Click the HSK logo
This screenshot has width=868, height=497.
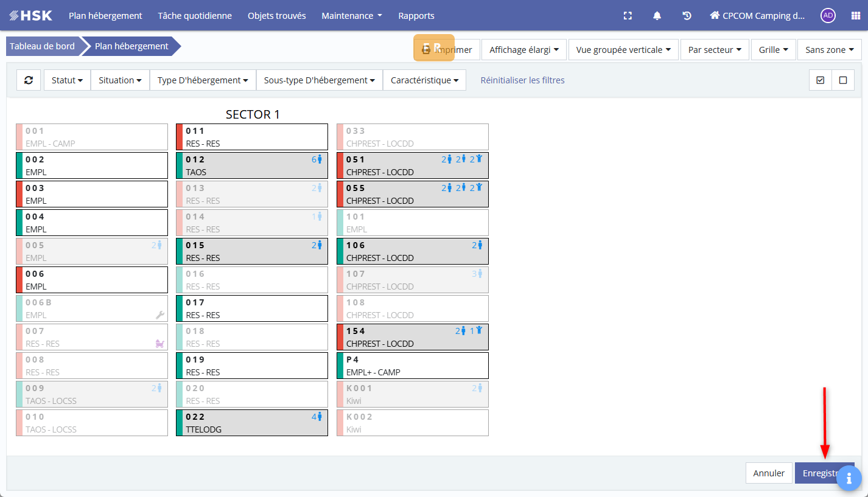[x=31, y=16]
